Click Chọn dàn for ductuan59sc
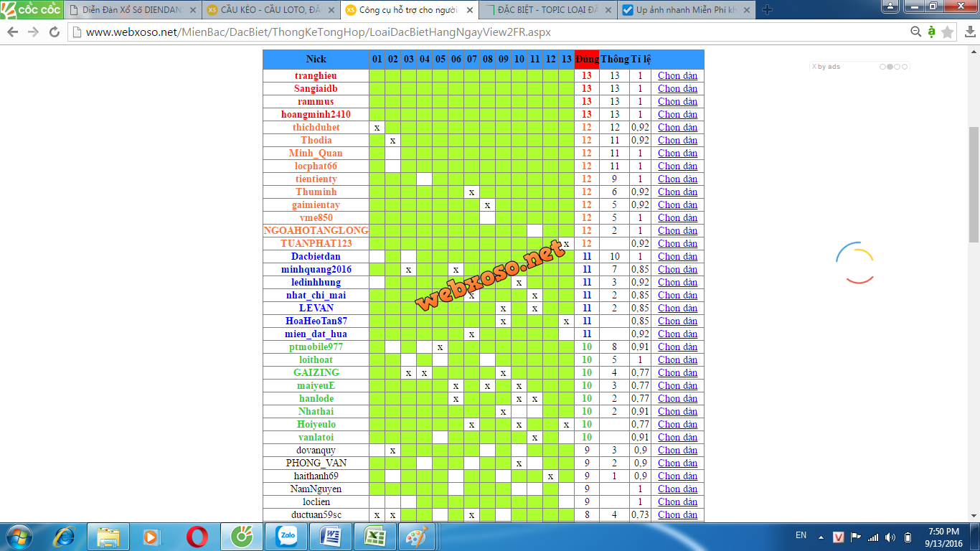This screenshot has height=551, width=980. (677, 514)
